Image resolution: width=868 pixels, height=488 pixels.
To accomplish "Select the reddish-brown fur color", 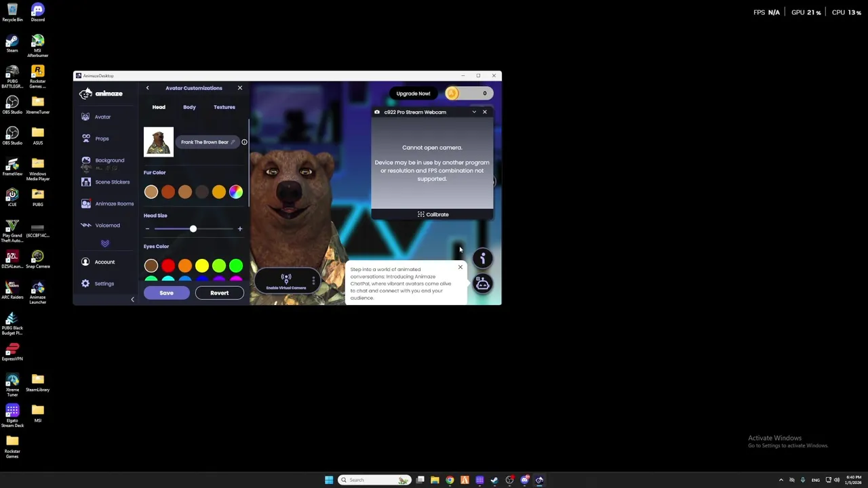I will 168,192.
